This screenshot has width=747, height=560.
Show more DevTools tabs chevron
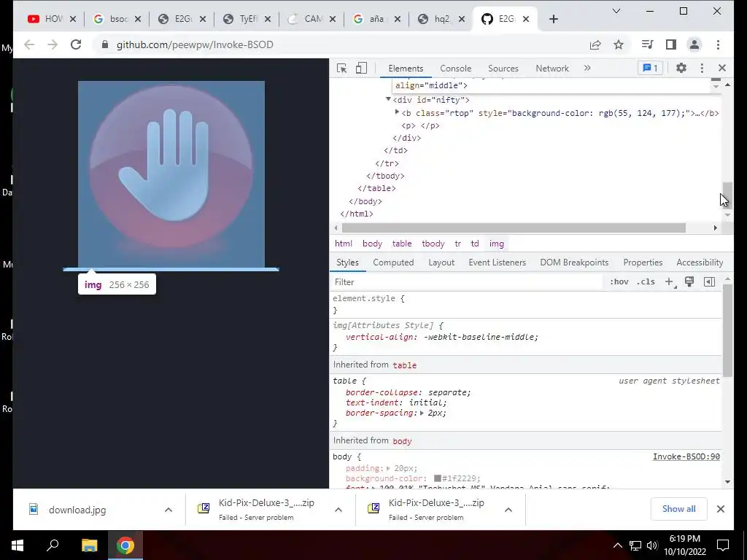[587, 68]
